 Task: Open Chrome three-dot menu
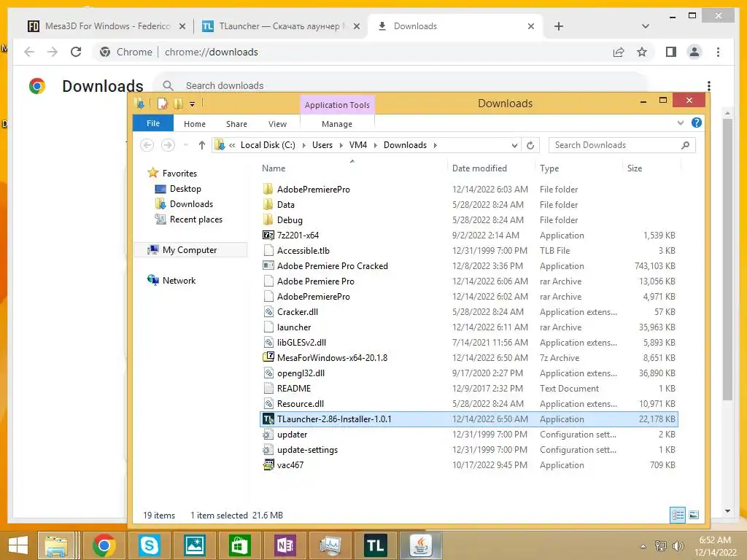(718, 52)
